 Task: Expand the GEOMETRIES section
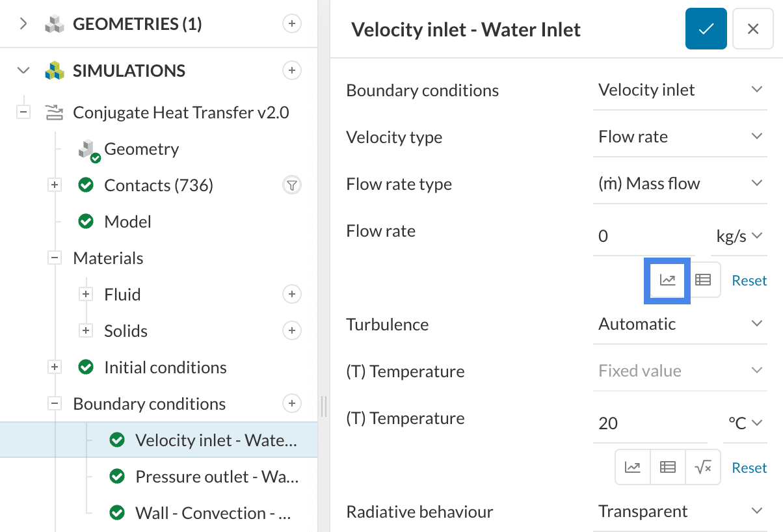[x=23, y=24]
